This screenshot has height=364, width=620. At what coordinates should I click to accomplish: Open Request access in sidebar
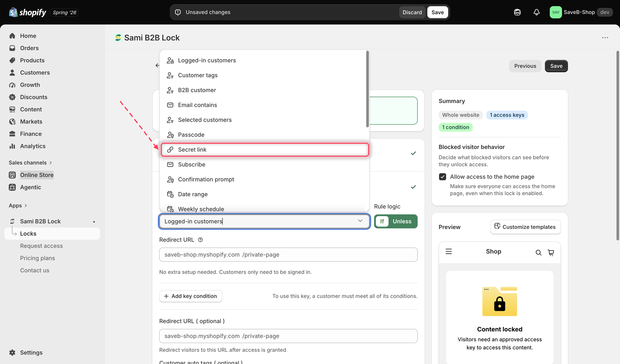coord(41,246)
